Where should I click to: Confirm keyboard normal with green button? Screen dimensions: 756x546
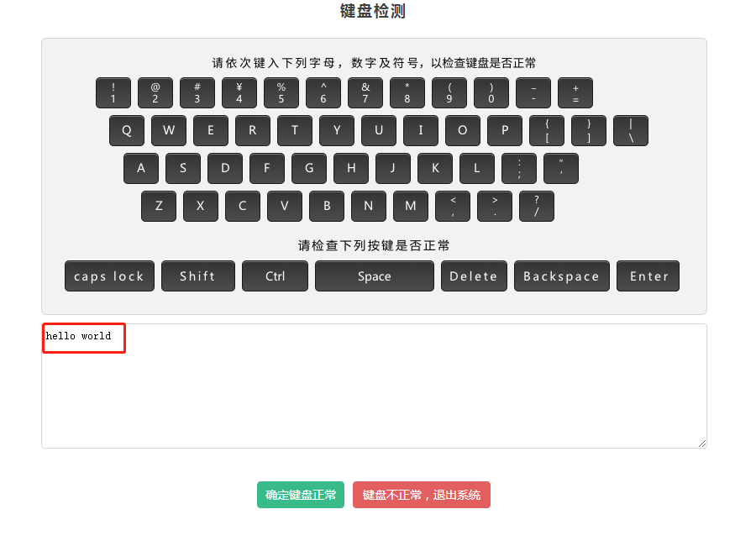pyautogui.click(x=301, y=495)
